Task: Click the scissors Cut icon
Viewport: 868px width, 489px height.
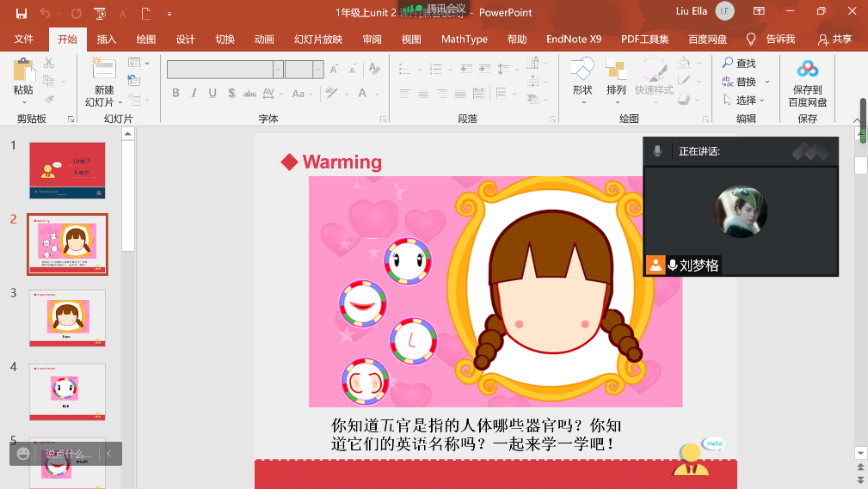Action: (x=49, y=63)
